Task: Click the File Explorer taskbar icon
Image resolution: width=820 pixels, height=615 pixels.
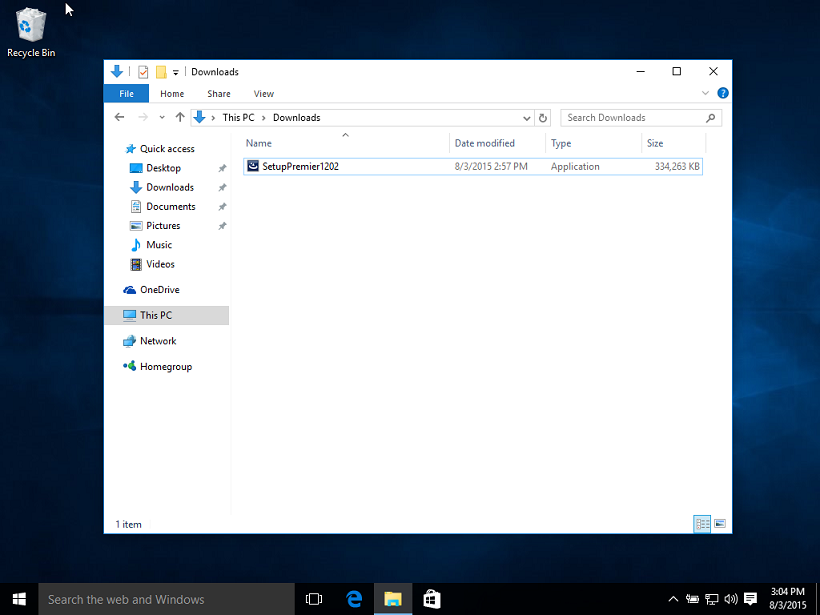Action: (x=393, y=599)
